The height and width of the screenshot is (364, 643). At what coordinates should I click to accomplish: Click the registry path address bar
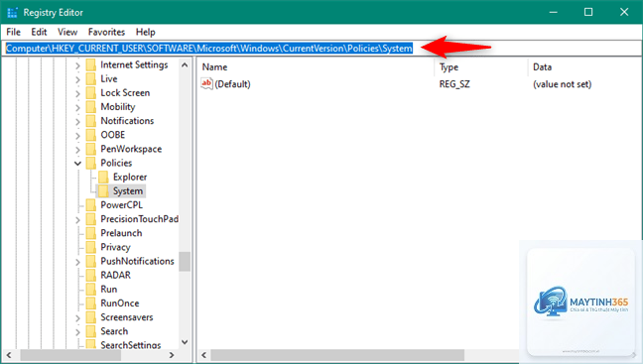(321, 49)
